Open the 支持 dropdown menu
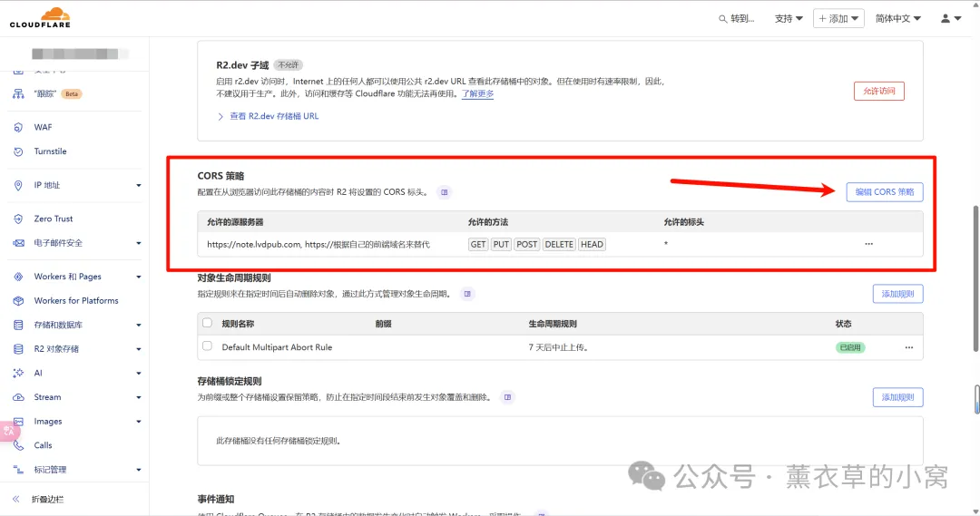Screen dimensions: 980x516 (789, 19)
